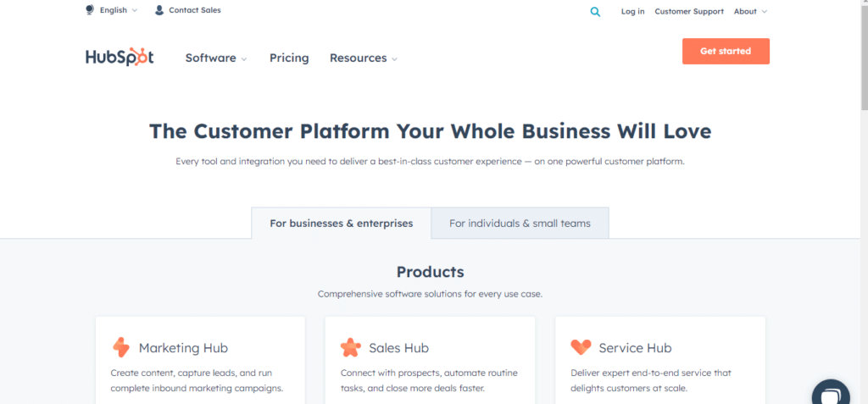This screenshot has width=868, height=404.
Task: Open the Log in link
Action: click(632, 11)
